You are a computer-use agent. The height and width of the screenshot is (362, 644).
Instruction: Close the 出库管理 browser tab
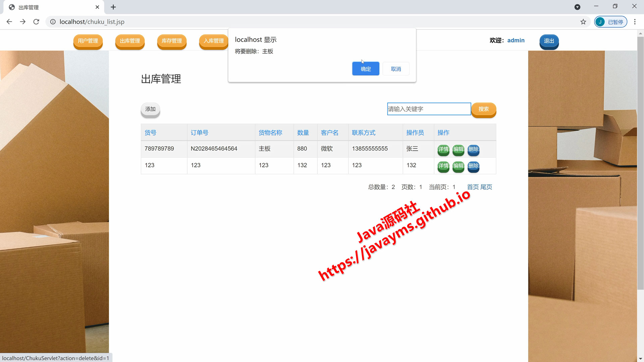[x=97, y=7]
